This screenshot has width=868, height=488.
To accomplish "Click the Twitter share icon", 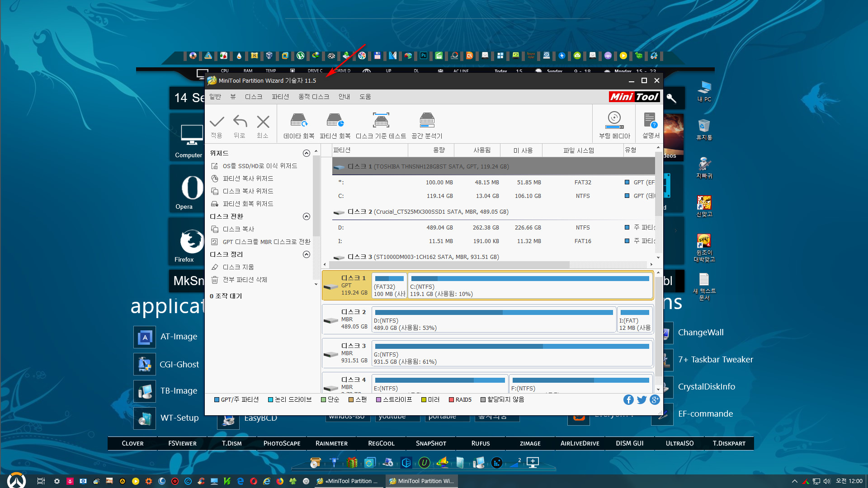I will pyautogui.click(x=642, y=399).
